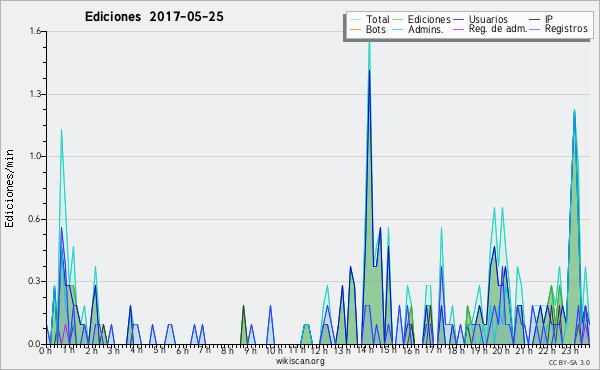Click the green Ediciones legend line swatch
Viewport: 600px width, 370px height.
(398, 20)
